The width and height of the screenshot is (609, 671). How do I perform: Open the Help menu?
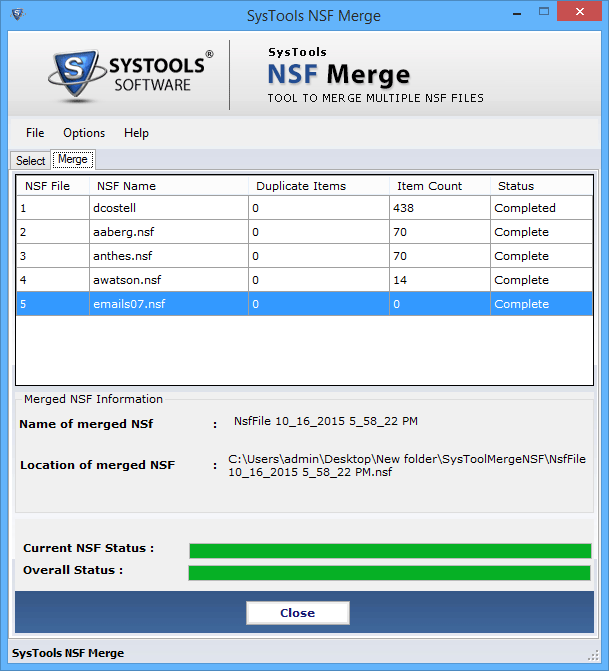tap(136, 133)
